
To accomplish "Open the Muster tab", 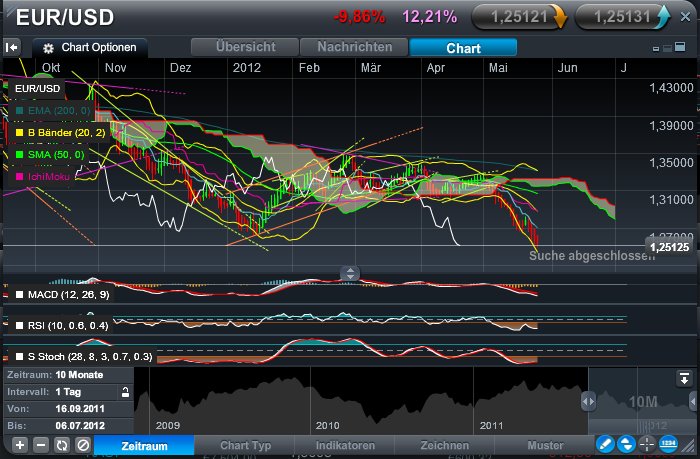I will pyautogui.click(x=545, y=446).
